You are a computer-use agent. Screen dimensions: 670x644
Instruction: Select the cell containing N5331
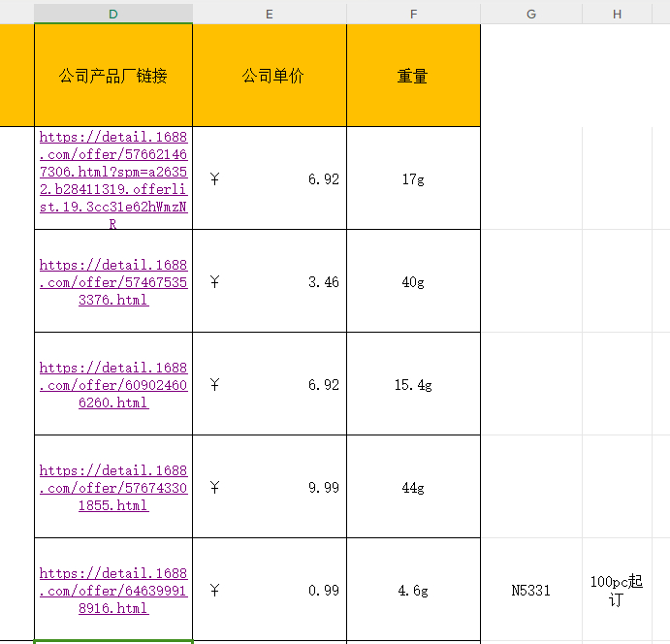pos(531,591)
